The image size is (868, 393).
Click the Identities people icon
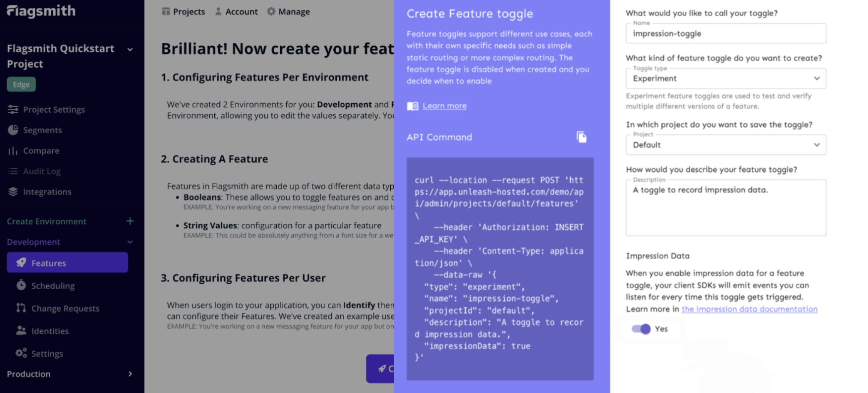(x=21, y=330)
